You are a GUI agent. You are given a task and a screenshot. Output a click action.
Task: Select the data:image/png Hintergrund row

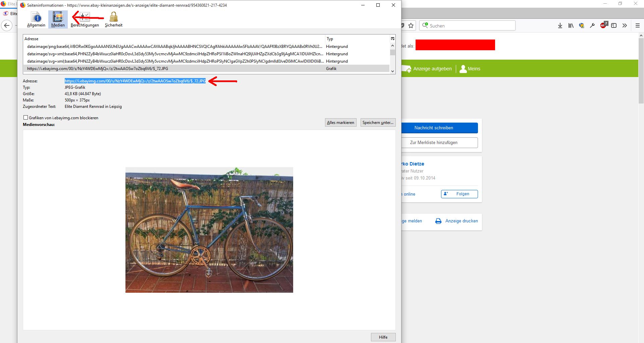point(206,47)
